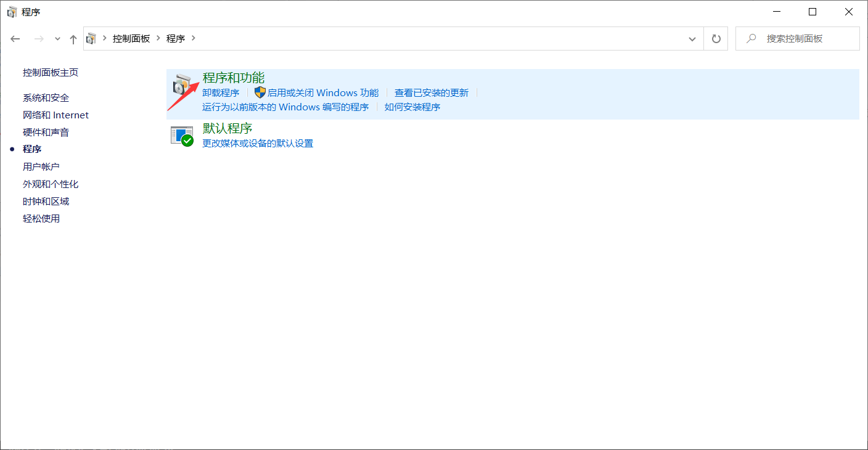Click the Up arrow to parent folder

coord(73,39)
